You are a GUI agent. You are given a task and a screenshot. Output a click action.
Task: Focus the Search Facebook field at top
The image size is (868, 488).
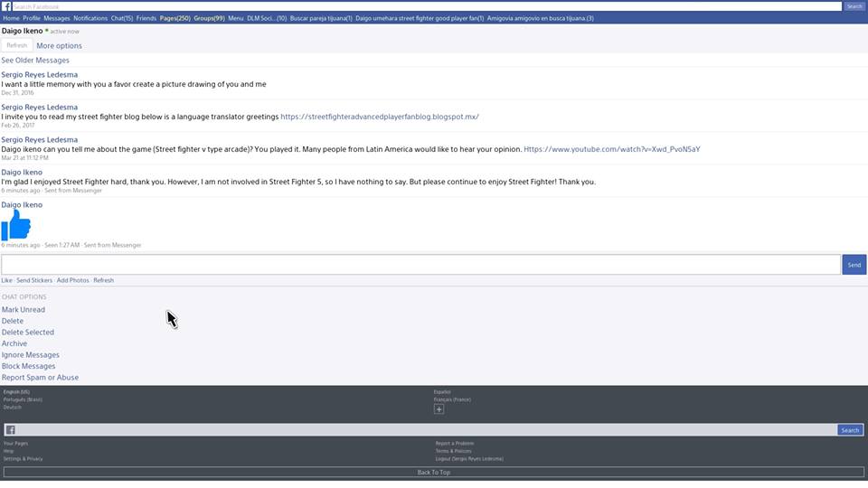click(x=427, y=6)
